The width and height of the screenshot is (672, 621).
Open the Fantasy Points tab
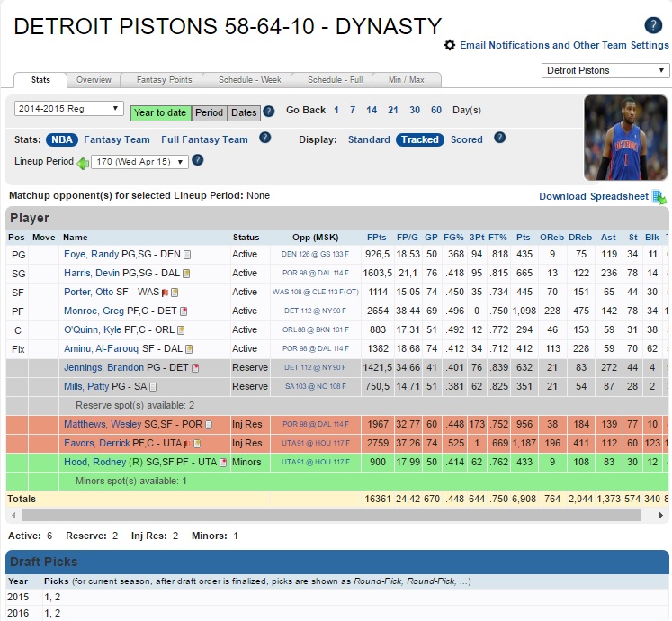(164, 80)
